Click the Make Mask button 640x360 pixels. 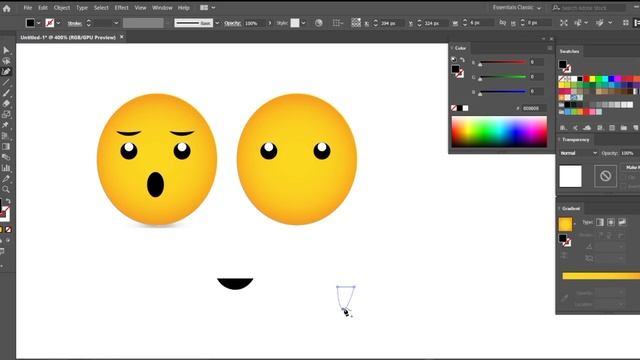point(631,168)
